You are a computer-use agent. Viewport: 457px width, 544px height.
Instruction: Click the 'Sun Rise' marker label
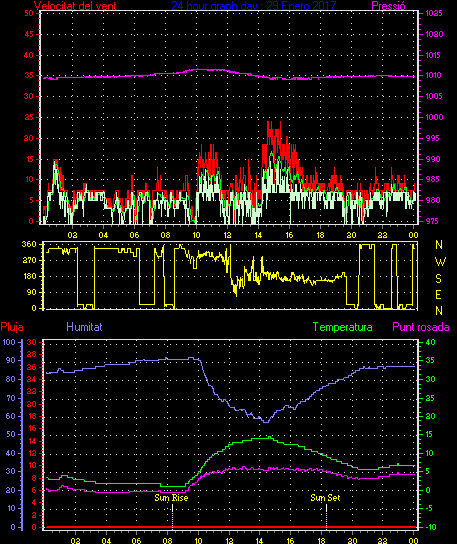(171, 498)
